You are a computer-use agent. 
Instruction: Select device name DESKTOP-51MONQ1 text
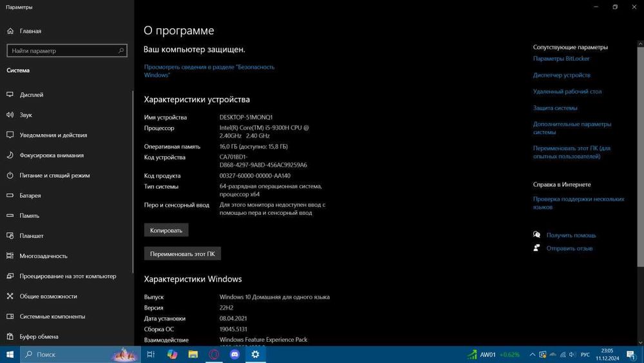click(x=245, y=117)
